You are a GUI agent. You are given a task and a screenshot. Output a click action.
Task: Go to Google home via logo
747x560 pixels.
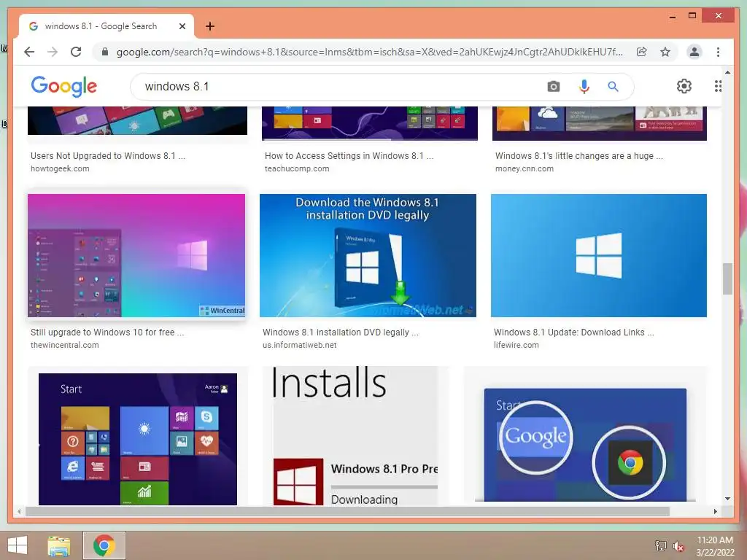[64, 86]
